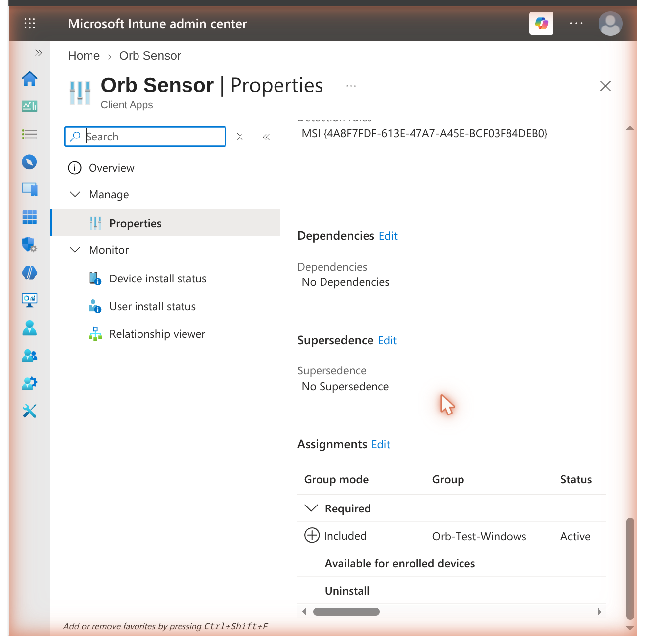Open the app launcher waffle menu
645x644 pixels.
(x=30, y=23)
